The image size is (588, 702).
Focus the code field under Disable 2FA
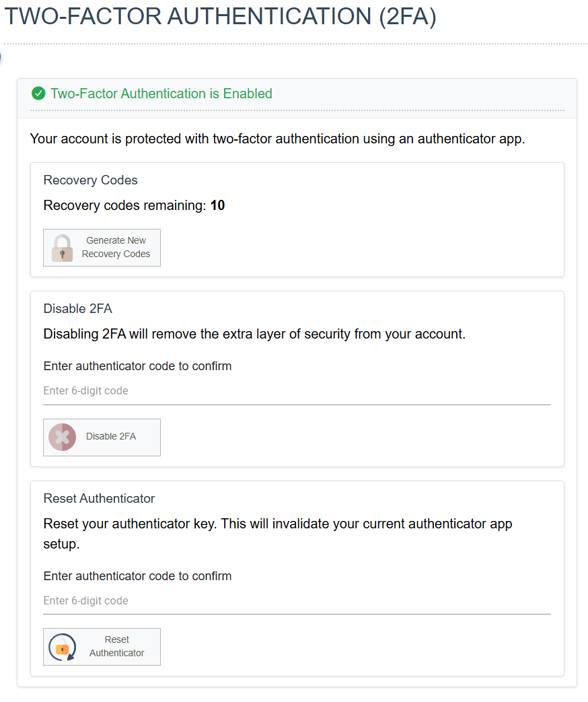[x=297, y=391]
